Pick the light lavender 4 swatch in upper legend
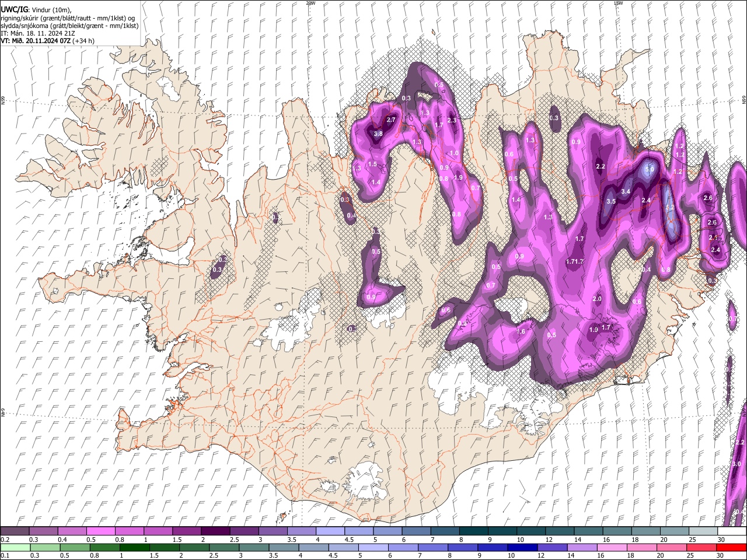This screenshot has width=747, height=560. [x=330, y=531]
